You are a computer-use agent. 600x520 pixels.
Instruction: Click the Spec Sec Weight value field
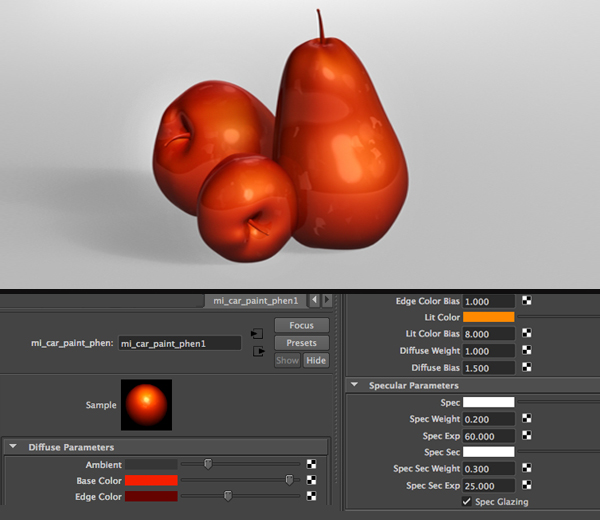click(x=489, y=468)
